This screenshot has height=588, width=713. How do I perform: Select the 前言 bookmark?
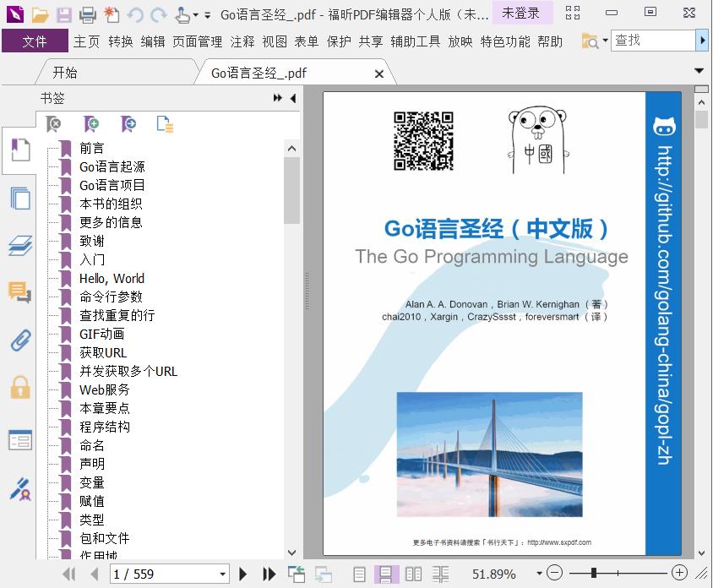[x=92, y=148]
